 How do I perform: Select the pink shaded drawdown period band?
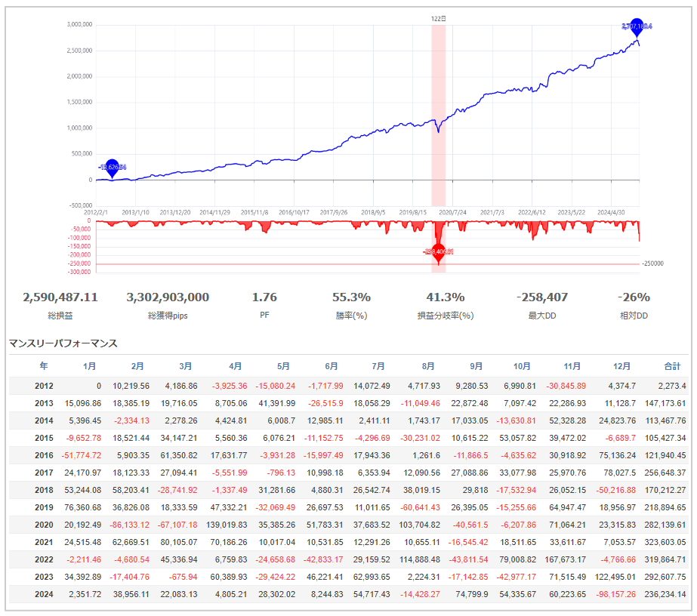(x=438, y=91)
